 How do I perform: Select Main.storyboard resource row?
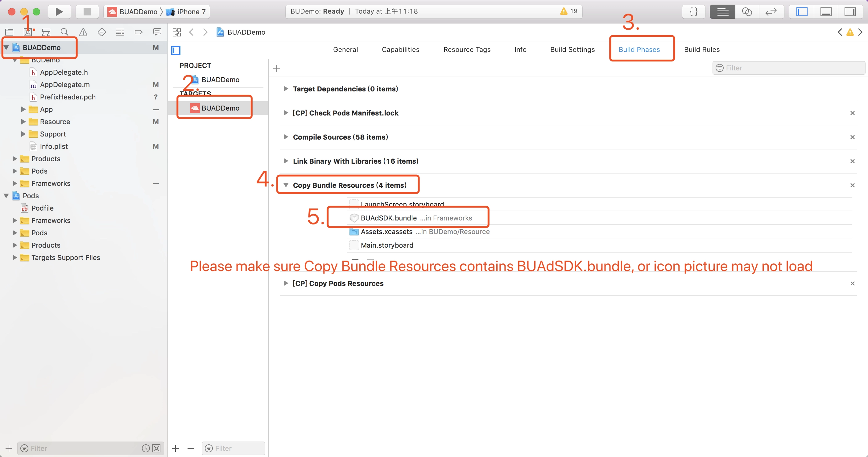coord(599,245)
